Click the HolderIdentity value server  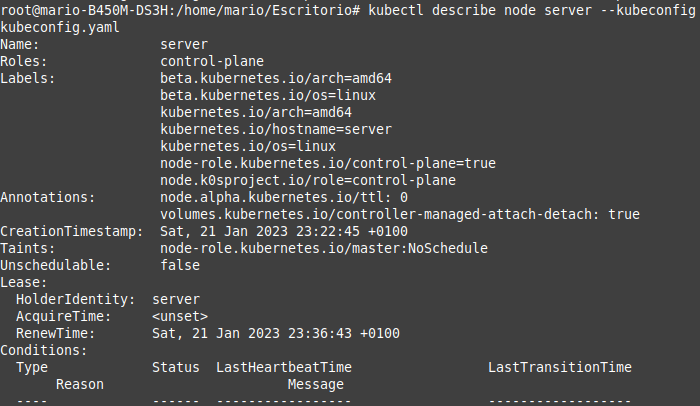click(176, 299)
